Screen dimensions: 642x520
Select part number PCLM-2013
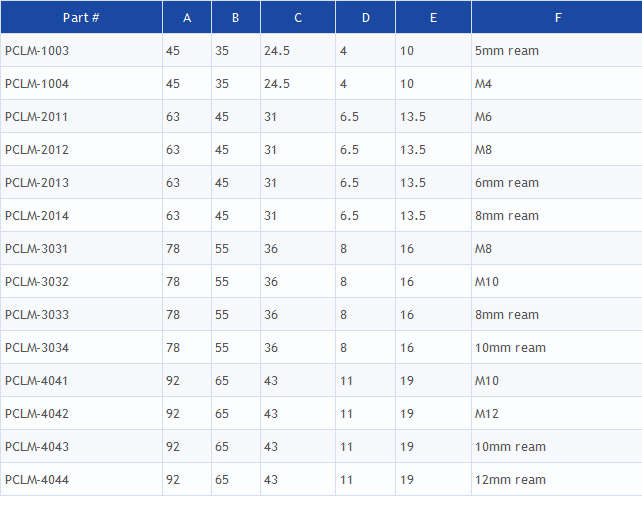[x=37, y=183]
